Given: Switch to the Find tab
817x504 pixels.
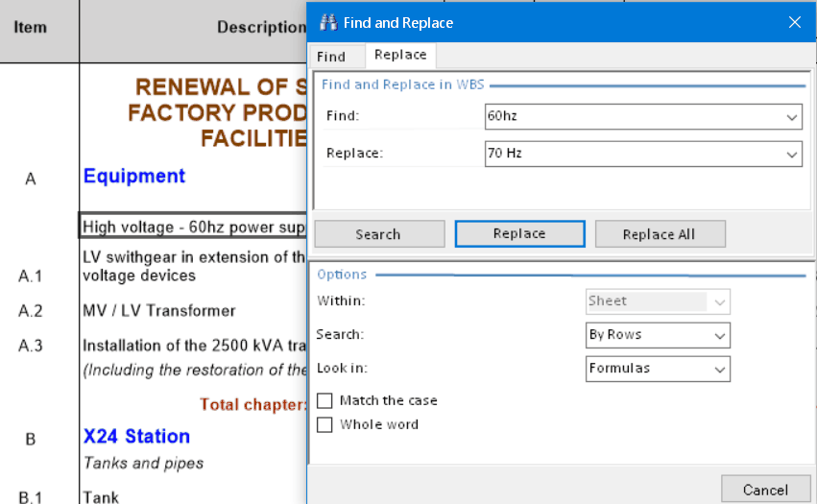Looking at the screenshot, I should (331, 57).
